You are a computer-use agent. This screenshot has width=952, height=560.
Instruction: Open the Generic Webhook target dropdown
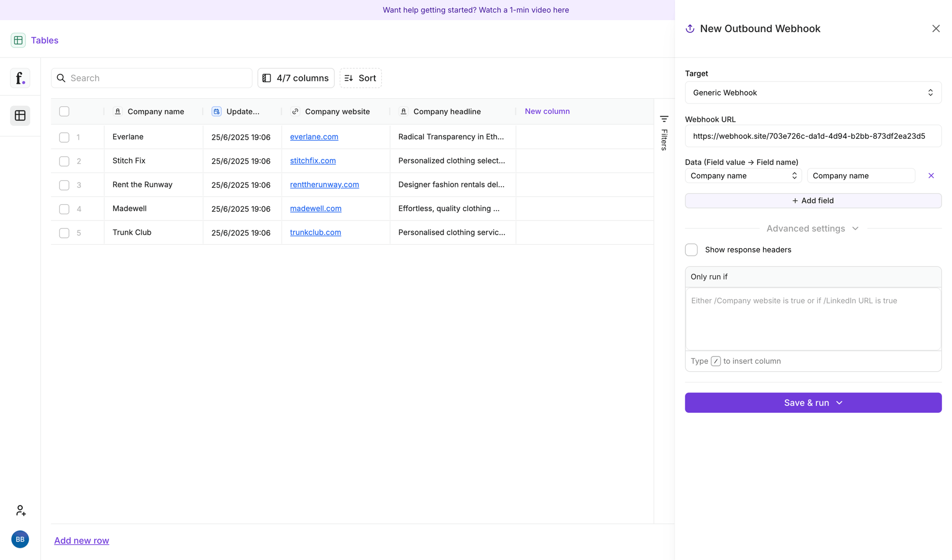click(x=812, y=92)
